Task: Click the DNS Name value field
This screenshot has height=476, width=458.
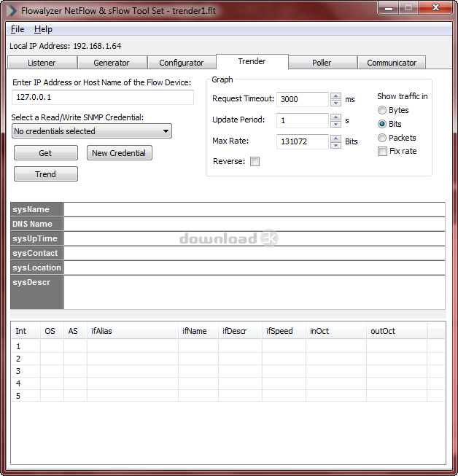Action: pos(255,224)
